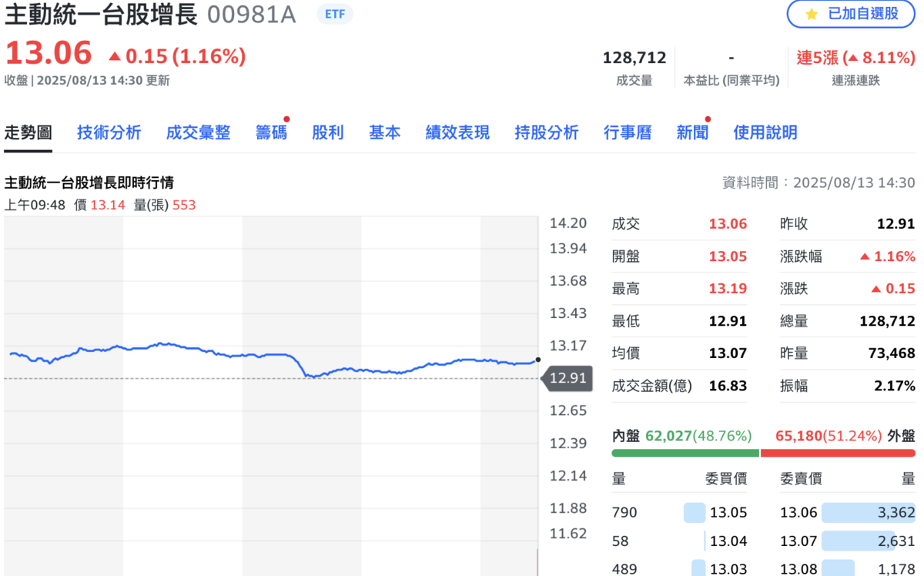
Task: Open the 籌碼 tab
Action: [271, 132]
